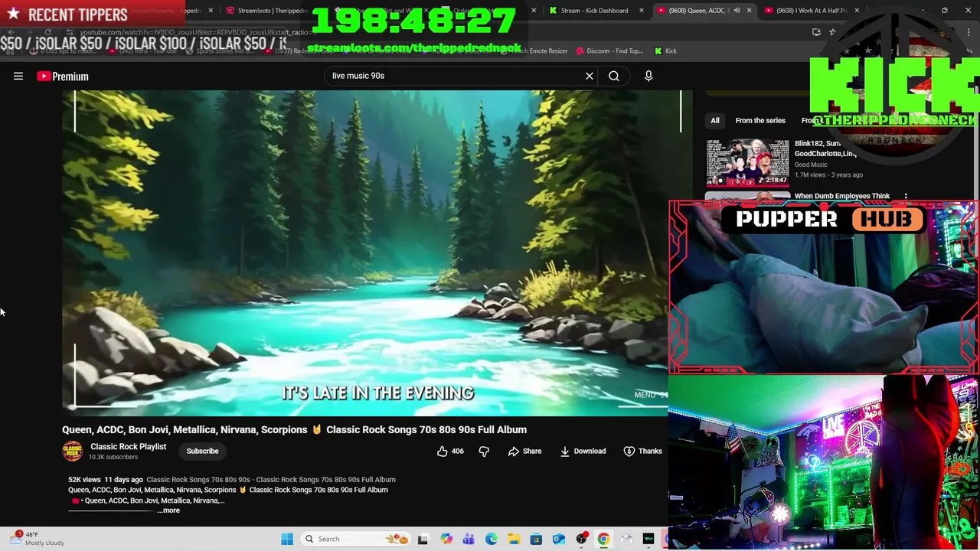Open Microsoft Edge from the taskbar
Screen dimensions: 980x551
tap(491, 539)
